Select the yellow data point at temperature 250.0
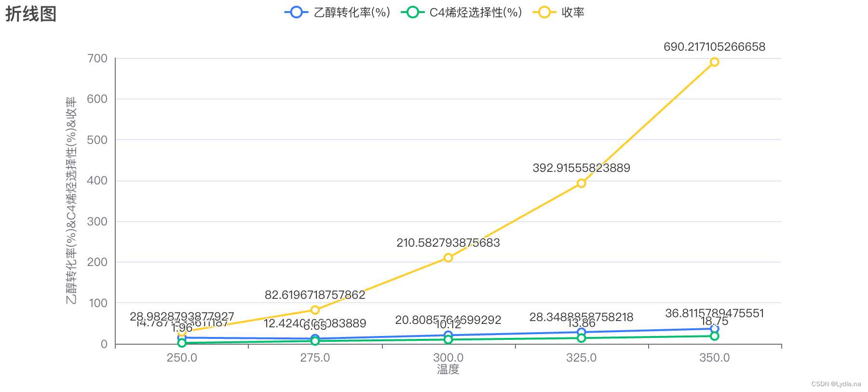Viewport: 868px width, 392px height. click(x=182, y=332)
